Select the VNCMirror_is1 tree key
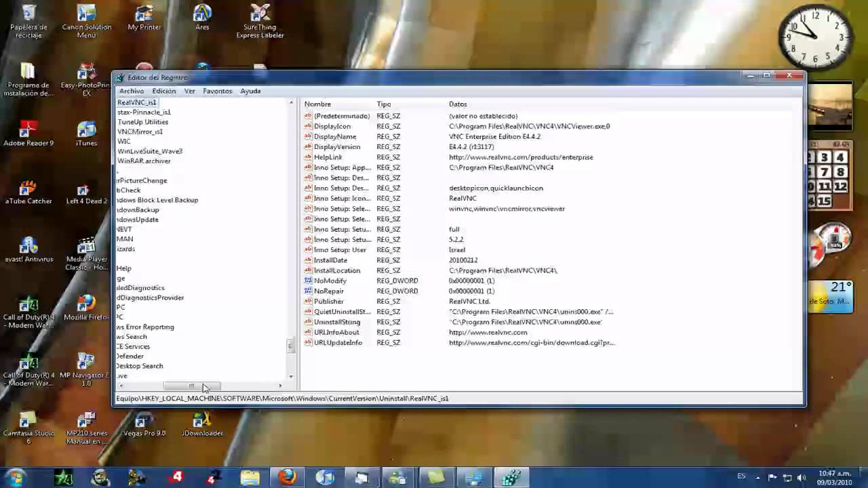Image resolution: width=868 pixels, height=488 pixels. click(140, 132)
